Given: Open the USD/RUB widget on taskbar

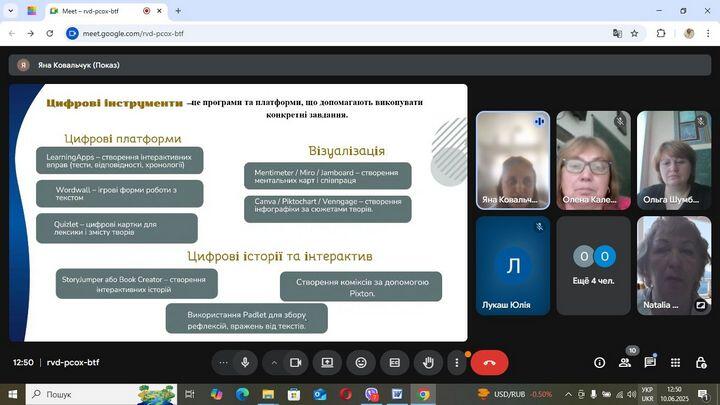Looking at the screenshot, I should coord(515,394).
